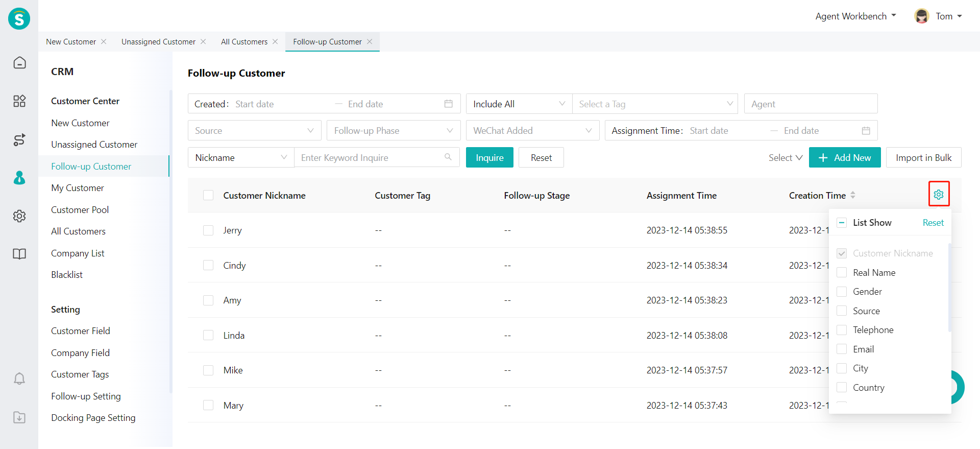Image resolution: width=980 pixels, height=449 pixels.
Task: Open the apps grid icon in sidebar
Action: 19,101
